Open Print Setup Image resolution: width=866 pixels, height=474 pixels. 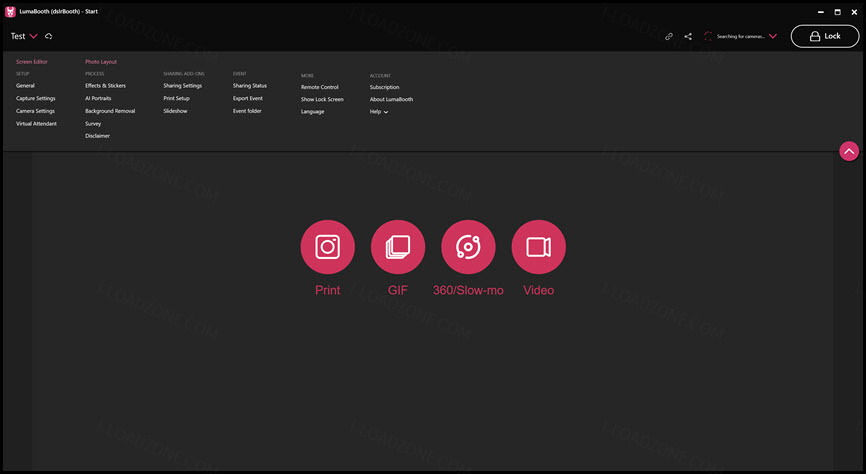pos(177,98)
